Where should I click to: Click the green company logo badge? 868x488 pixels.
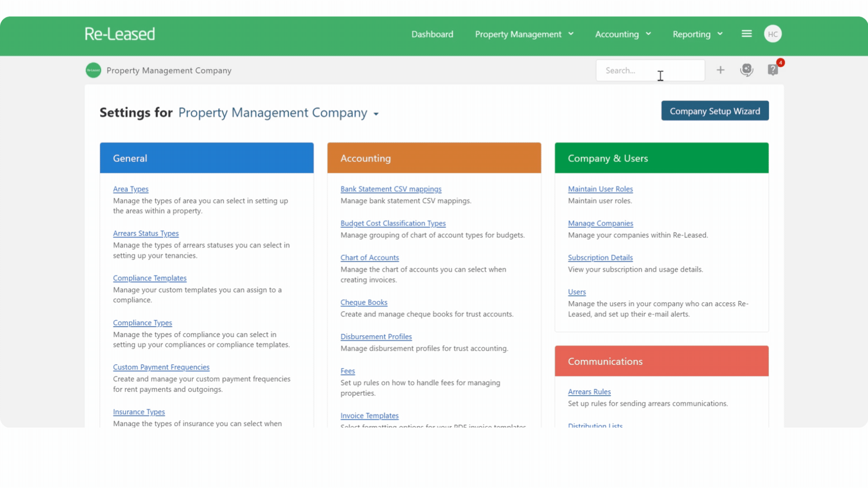click(x=94, y=70)
